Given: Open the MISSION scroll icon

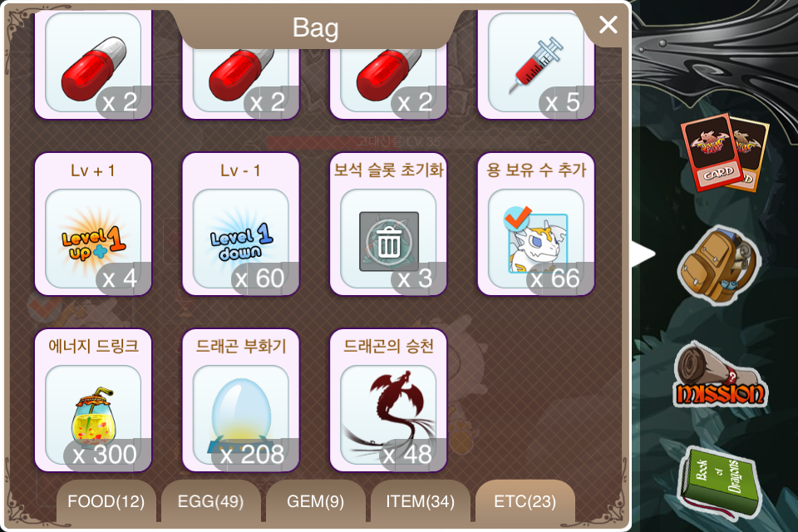Looking at the screenshot, I should (x=720, y=375).
